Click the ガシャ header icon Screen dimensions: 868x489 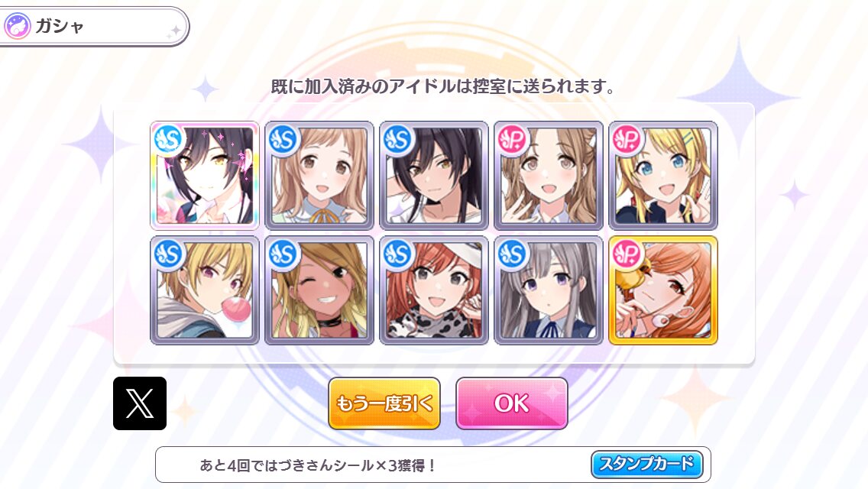(x=17, y=26)
